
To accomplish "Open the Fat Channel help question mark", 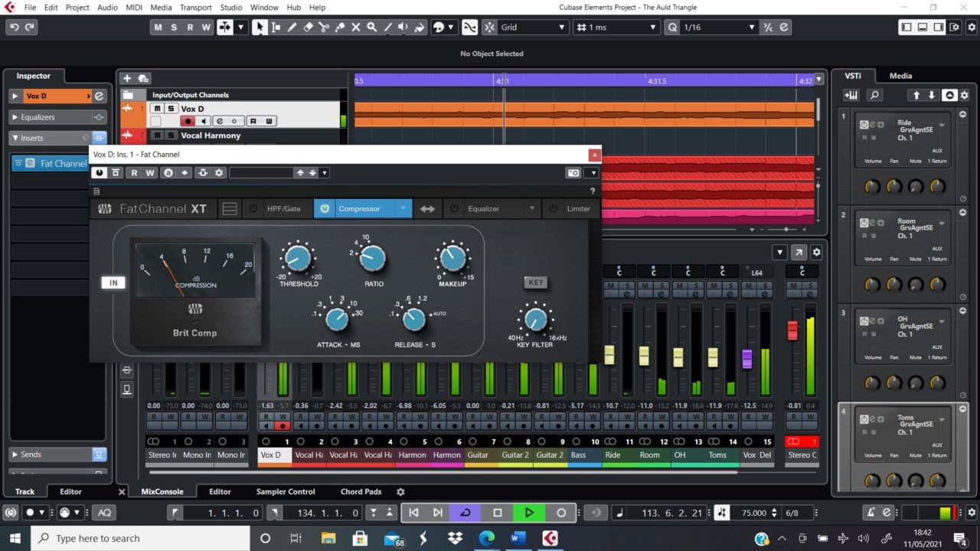I will [x=592, y=191].
